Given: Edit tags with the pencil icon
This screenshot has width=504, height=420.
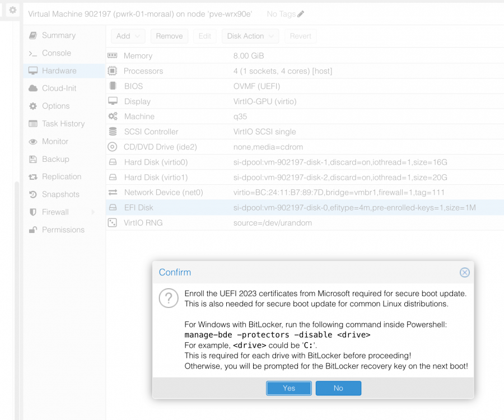Looking at the screenshot, I should pos(301,14).
